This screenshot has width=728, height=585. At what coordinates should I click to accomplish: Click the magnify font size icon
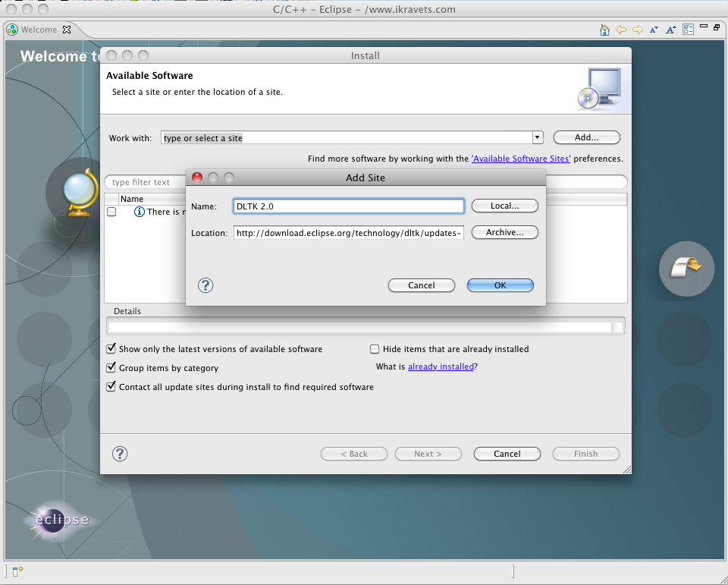[671, 30]
